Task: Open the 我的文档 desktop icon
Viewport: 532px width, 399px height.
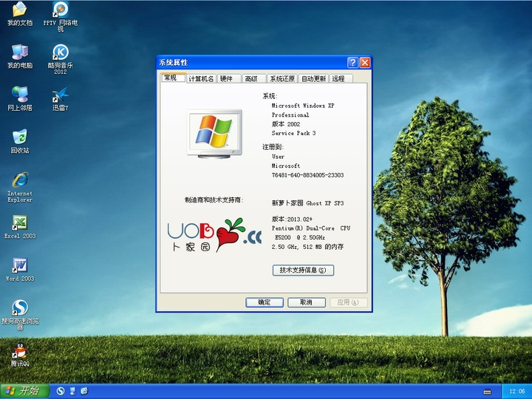Action: [x=20, y=13]
